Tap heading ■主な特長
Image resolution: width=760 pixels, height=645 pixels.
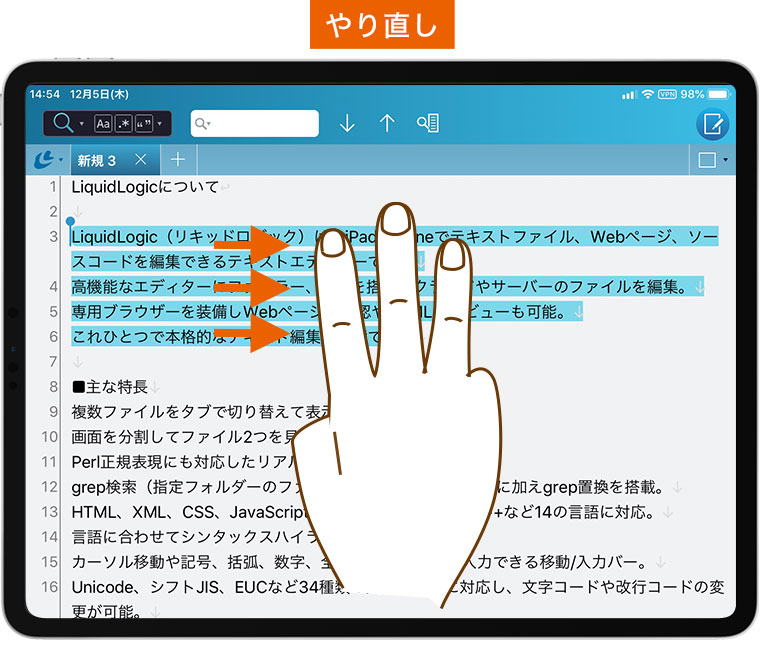(110, 387)
